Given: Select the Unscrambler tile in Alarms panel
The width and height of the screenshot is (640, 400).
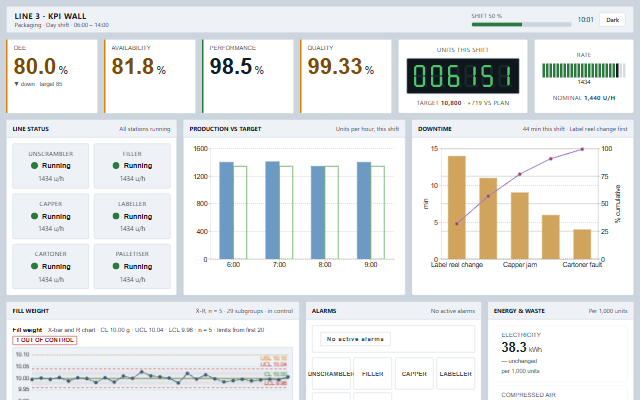Looking at the screenshot, I should [x=331, y=373].
